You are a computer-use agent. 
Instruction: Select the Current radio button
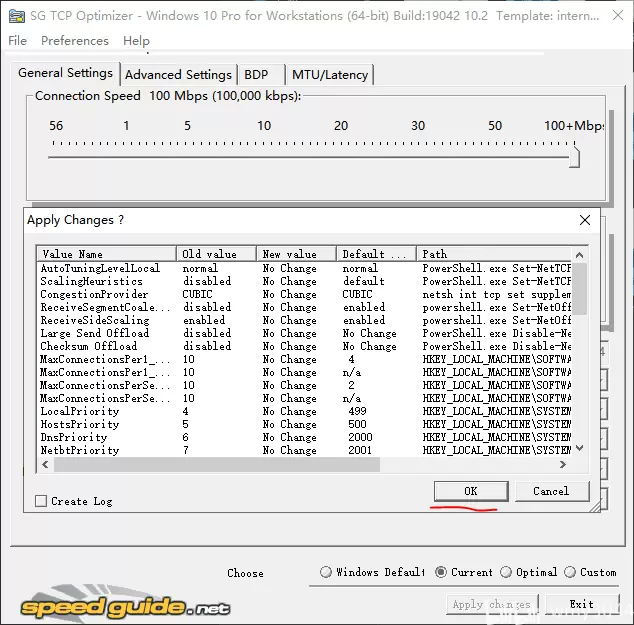point(441,572)
